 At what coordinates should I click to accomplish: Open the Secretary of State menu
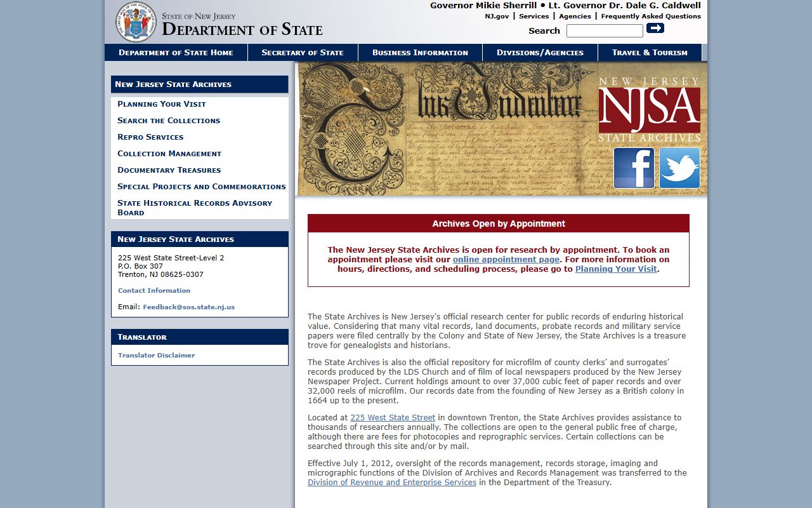(303, 53)
